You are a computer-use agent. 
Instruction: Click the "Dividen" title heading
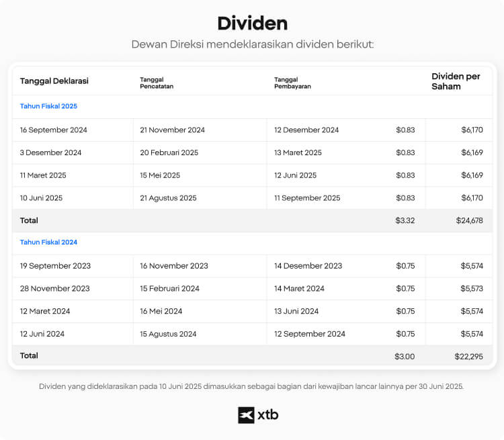[252, 24]
